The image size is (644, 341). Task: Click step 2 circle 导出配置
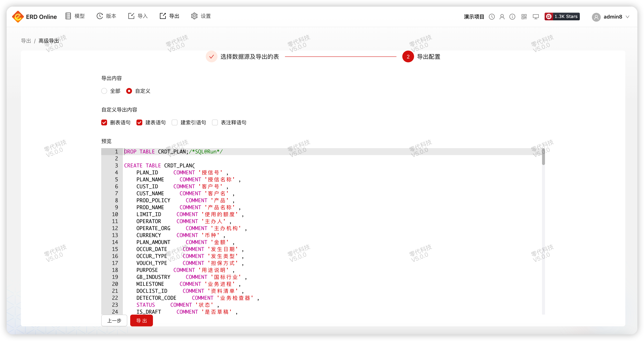[x=408, y=57]
